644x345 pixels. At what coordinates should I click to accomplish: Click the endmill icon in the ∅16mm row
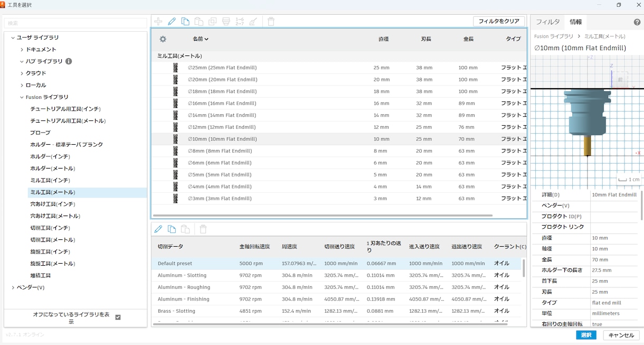pos(175,104)
